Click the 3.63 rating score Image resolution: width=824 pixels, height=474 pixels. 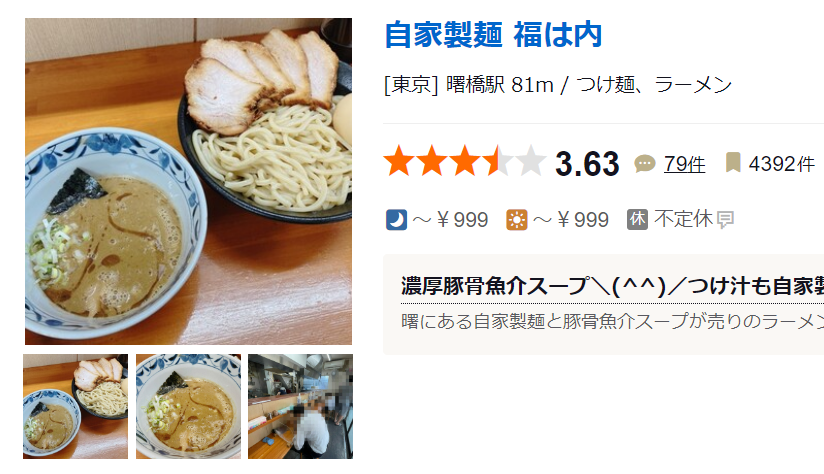[x=587, y=164]
